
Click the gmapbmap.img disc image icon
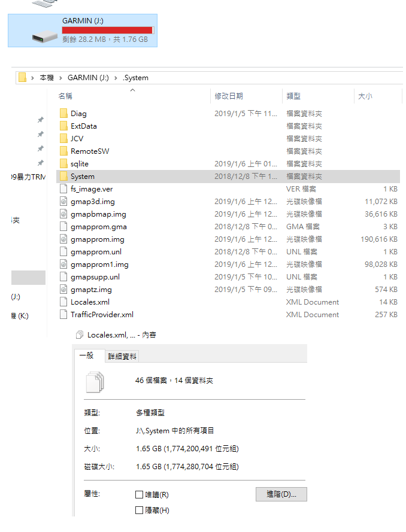point(63,214)
